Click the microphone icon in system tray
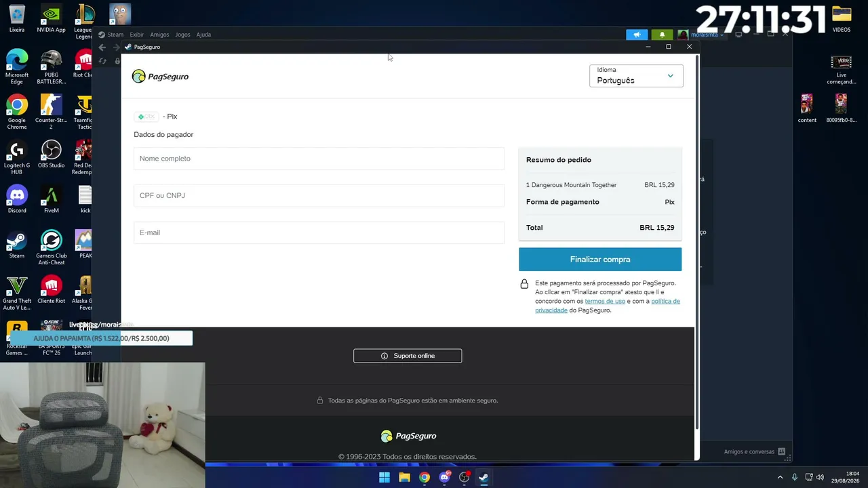The image size is (868, 488). point(795,477)
